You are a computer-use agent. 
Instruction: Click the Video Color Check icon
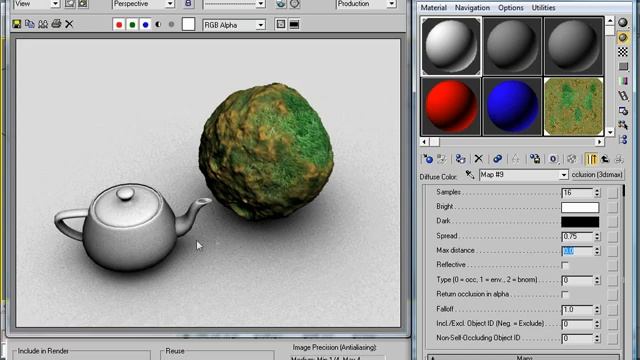623,81
